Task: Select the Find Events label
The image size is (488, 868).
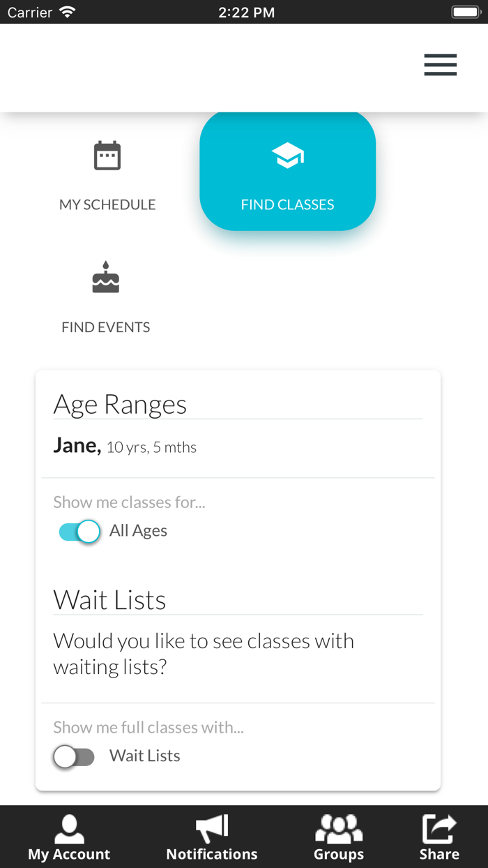Action: tap(106, 327)
